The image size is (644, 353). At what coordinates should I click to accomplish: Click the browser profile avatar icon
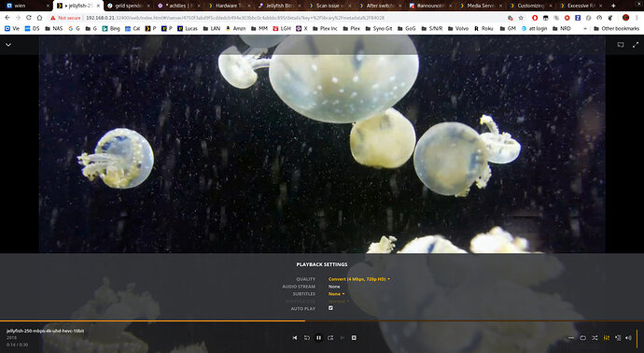click(x=625, y=18)
